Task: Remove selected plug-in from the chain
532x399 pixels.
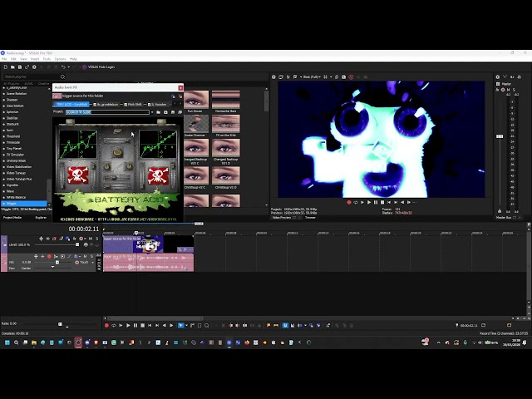Action: [180, 96]
